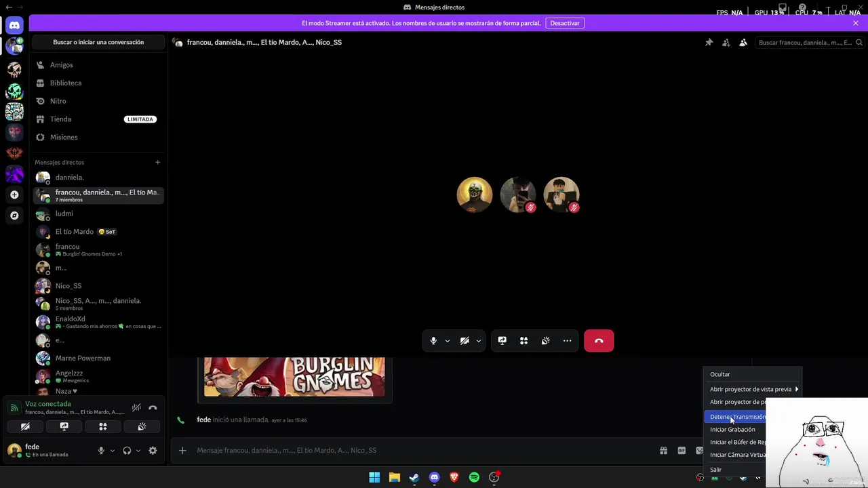The width and height of the screenshot is (868, 488).
Task: Open Nitro page
Action: point(98,101)
